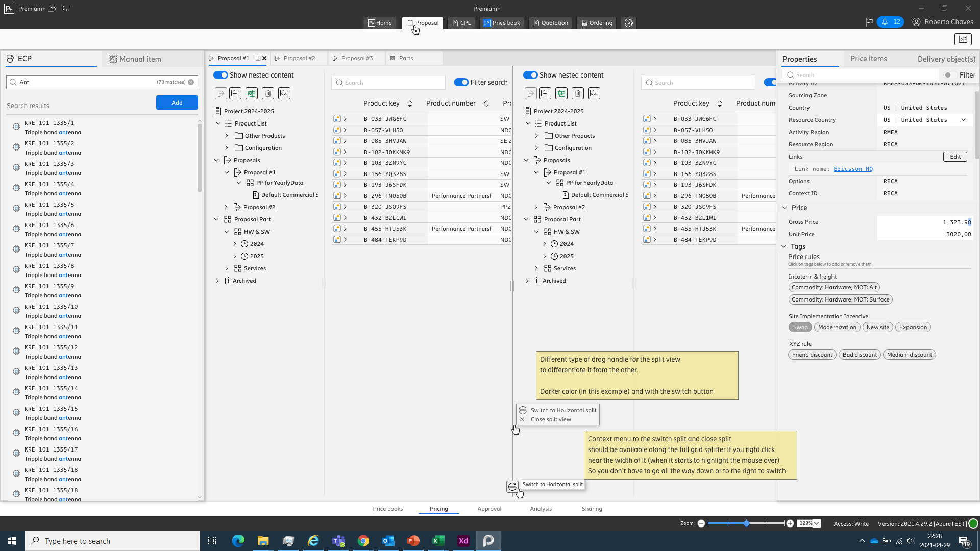Click Excel export icon in left proposal pane
Image resolution: width=980 pixels, height=551 pixels.
pyautogui.click(x=252, y=93)
